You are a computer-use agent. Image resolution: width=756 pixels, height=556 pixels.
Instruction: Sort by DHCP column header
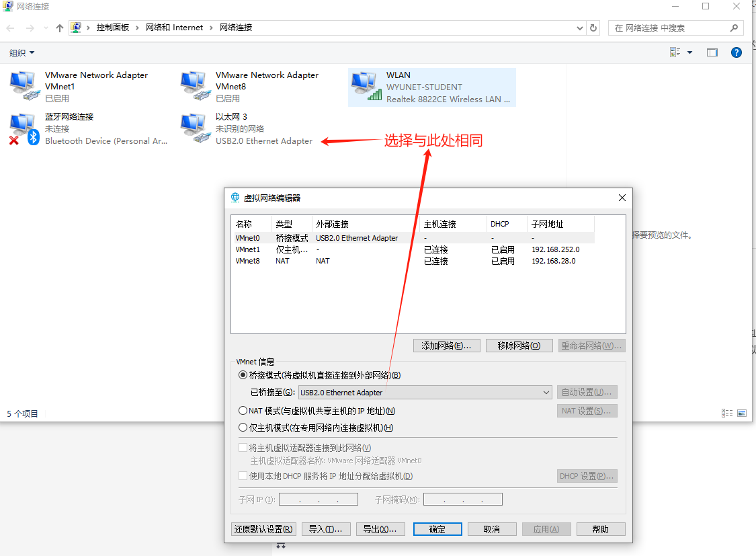(507, 224)
